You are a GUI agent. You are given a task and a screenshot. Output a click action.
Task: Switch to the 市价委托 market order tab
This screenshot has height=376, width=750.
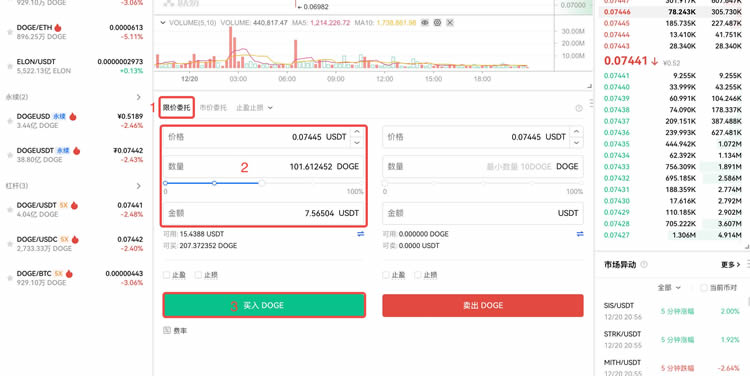point(213,108)
